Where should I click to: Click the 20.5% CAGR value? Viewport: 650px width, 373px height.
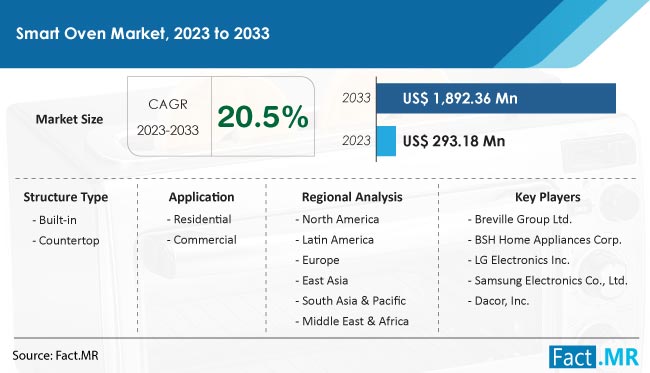263,116
